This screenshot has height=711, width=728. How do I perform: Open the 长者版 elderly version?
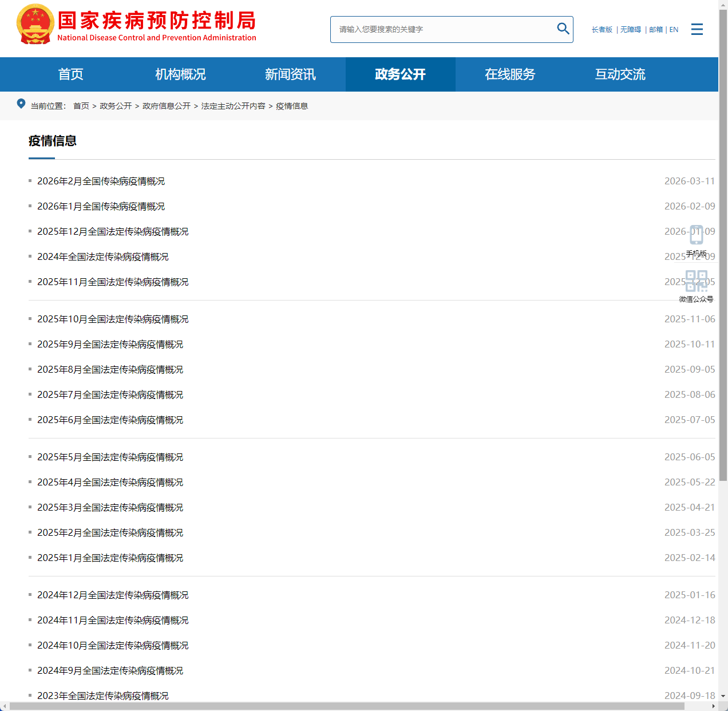[x=602, y=29]
